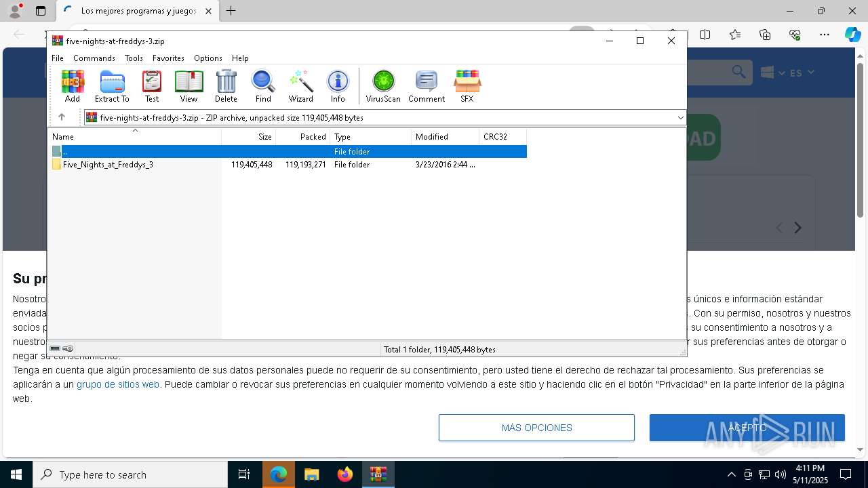Click the taskbar search box
Screen dimensions: 868x488
130,474
